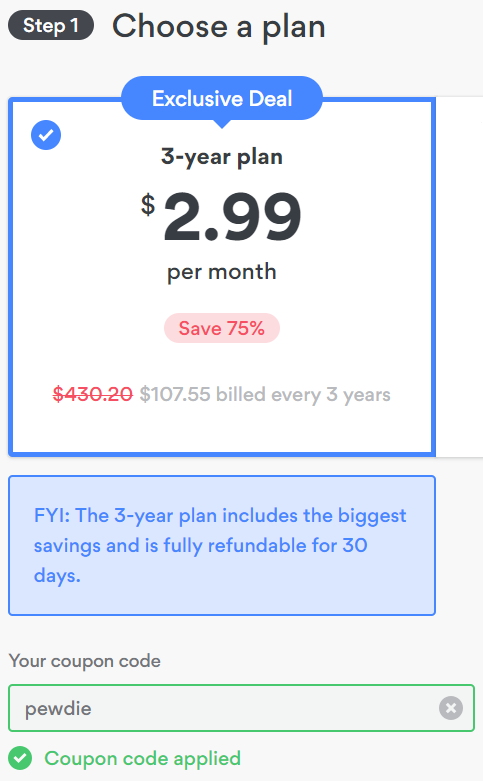Click the per month text

click(222, 273)
